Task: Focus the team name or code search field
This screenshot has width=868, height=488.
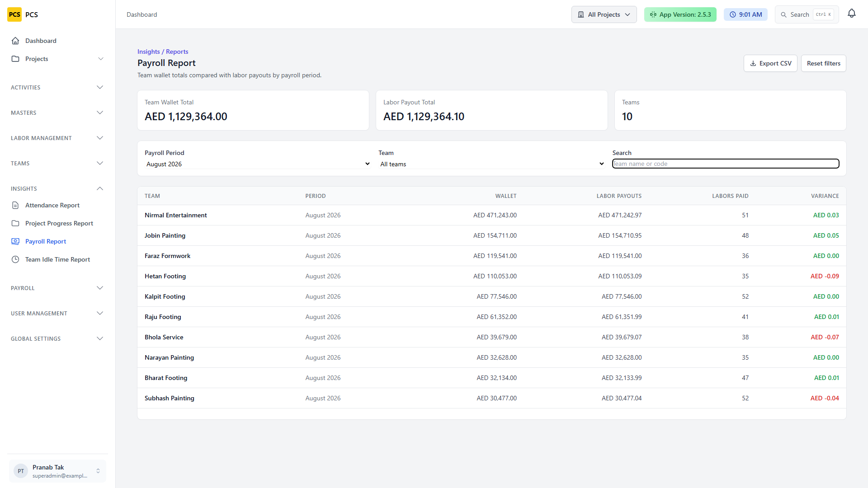Action: (x=726, y=164)
